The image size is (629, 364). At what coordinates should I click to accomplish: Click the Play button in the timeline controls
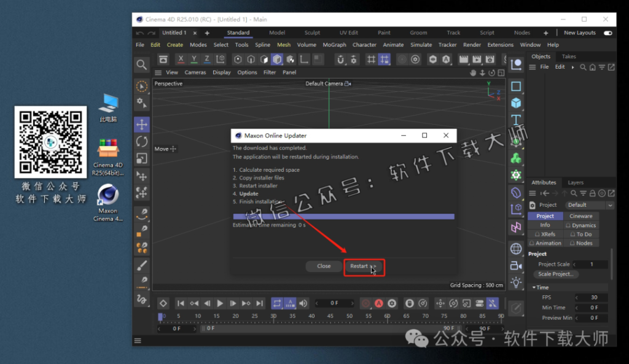click(220, 303)
